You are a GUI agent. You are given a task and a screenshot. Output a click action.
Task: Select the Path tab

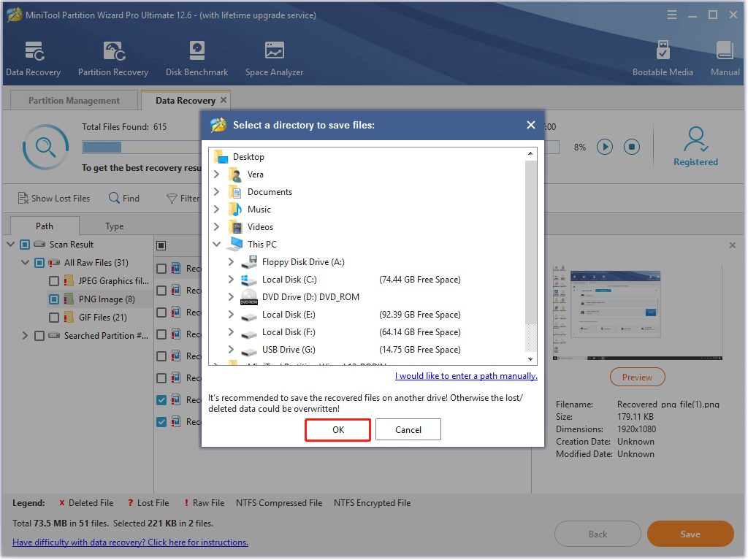pyautogui.click(x=45, y=226)
